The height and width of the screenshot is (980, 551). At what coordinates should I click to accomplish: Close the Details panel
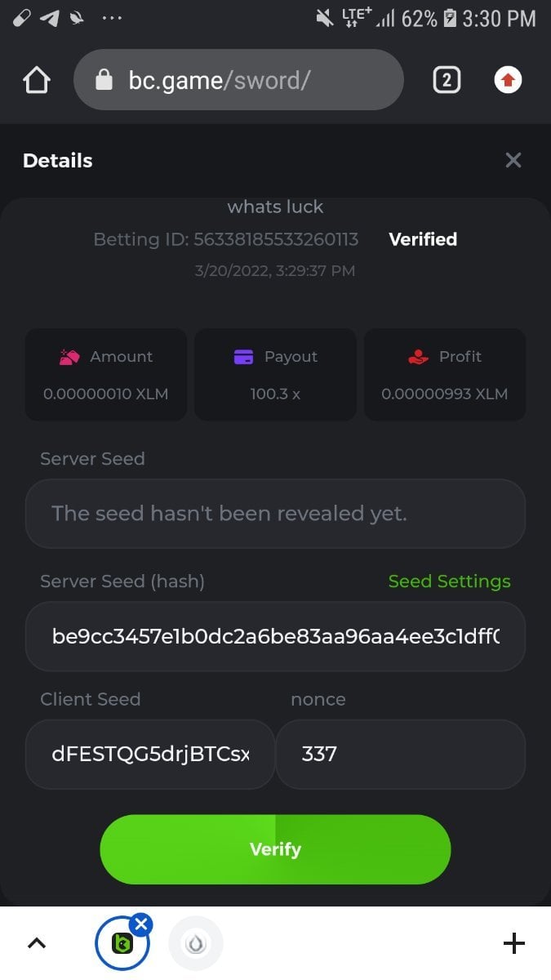tap(513, 160)
